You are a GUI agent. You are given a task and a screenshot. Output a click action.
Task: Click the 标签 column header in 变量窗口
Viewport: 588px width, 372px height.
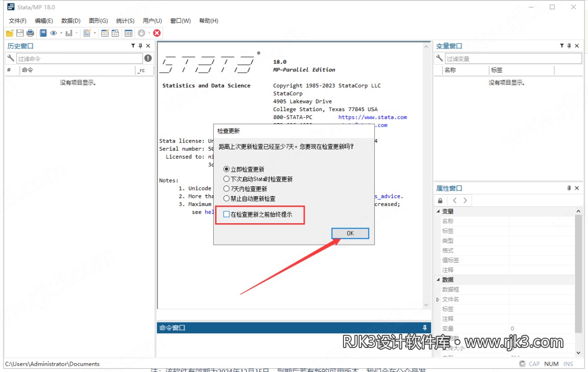[x=521, y=70]
